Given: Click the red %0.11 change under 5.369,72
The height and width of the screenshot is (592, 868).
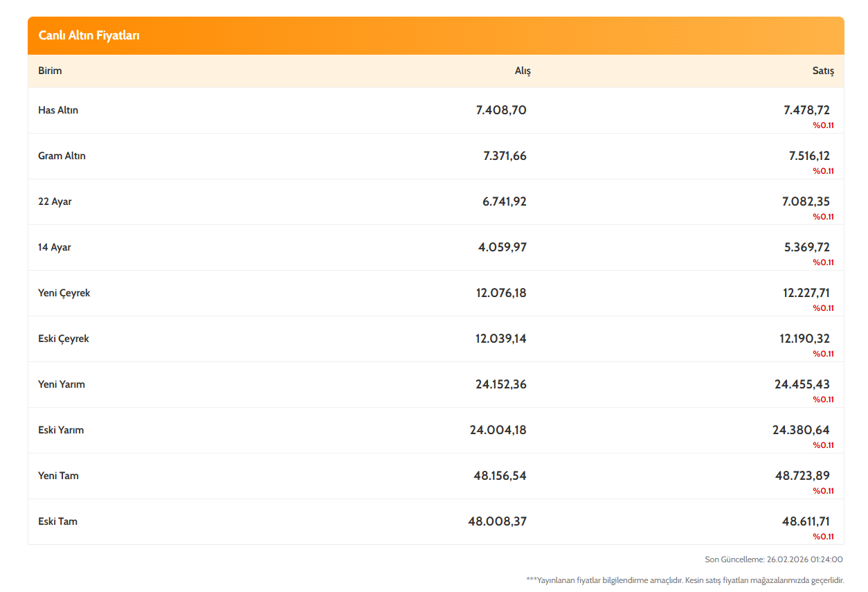Looking at the screenshot, I should 823,262.
